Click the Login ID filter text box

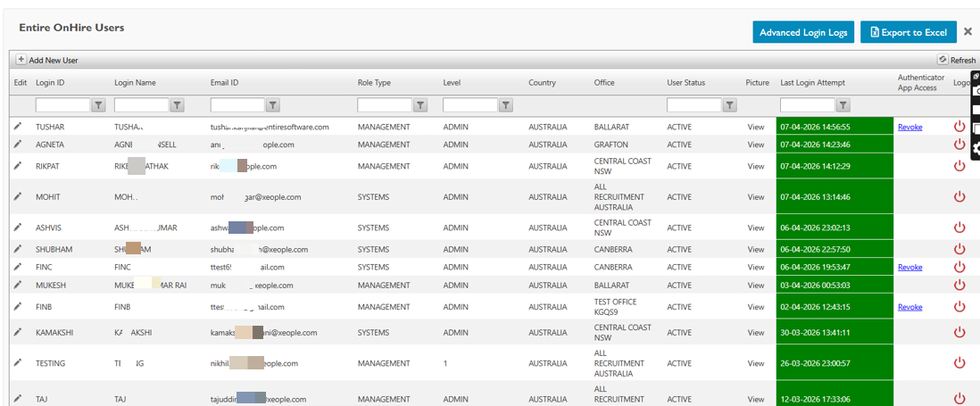pyautogui.click(x=62, y=105)
